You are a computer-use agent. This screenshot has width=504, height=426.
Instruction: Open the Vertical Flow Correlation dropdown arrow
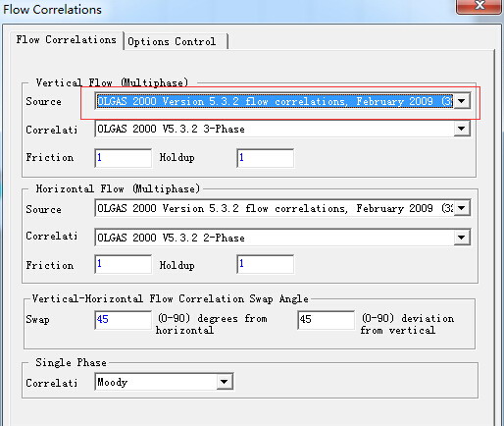(x=462, y=129)
